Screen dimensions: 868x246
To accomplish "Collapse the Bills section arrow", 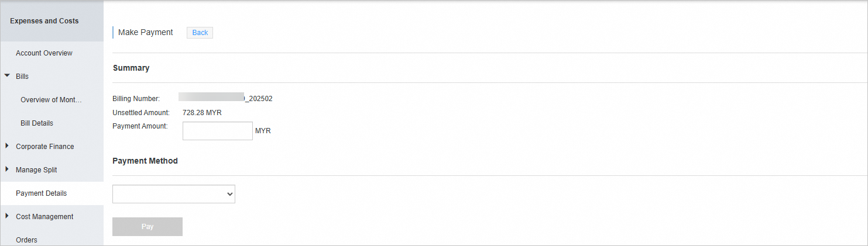I will pos(7,76).
